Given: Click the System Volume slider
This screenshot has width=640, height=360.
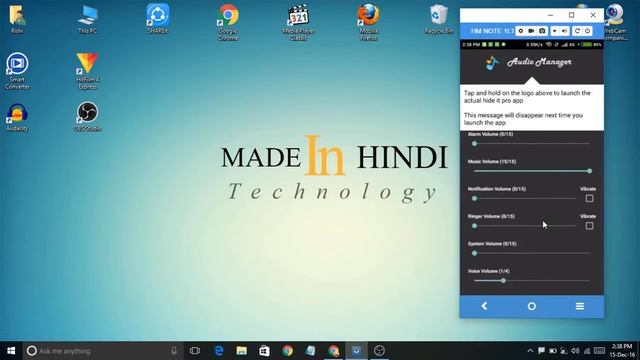Looking at the screenshot, I should point(532,253).
